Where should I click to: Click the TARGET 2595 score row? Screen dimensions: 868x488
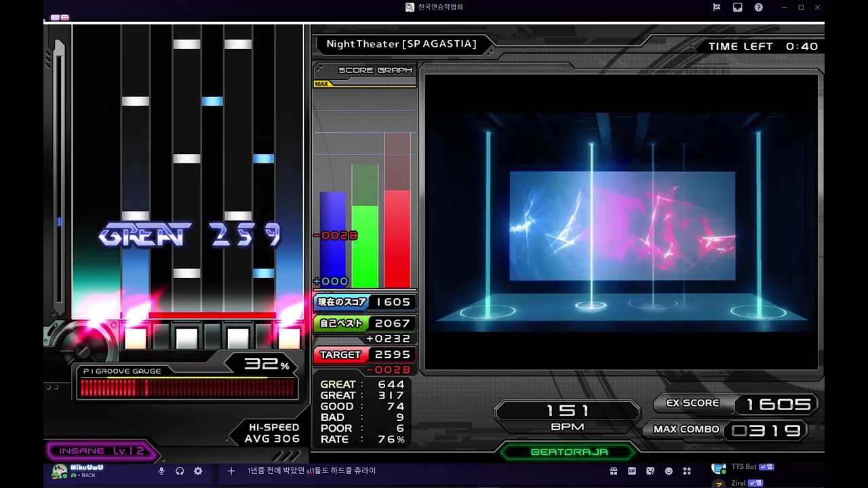tap(365, 354)
